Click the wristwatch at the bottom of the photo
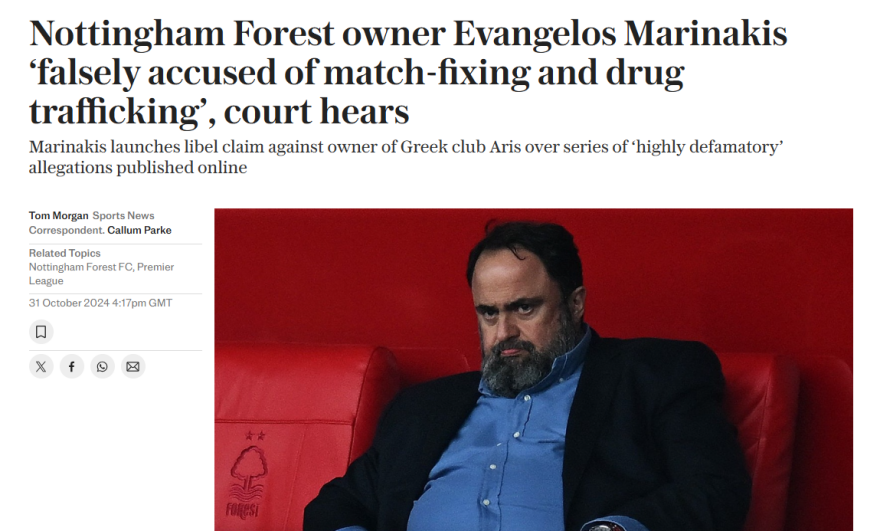880x531 pixels. (x=601, y=524)
